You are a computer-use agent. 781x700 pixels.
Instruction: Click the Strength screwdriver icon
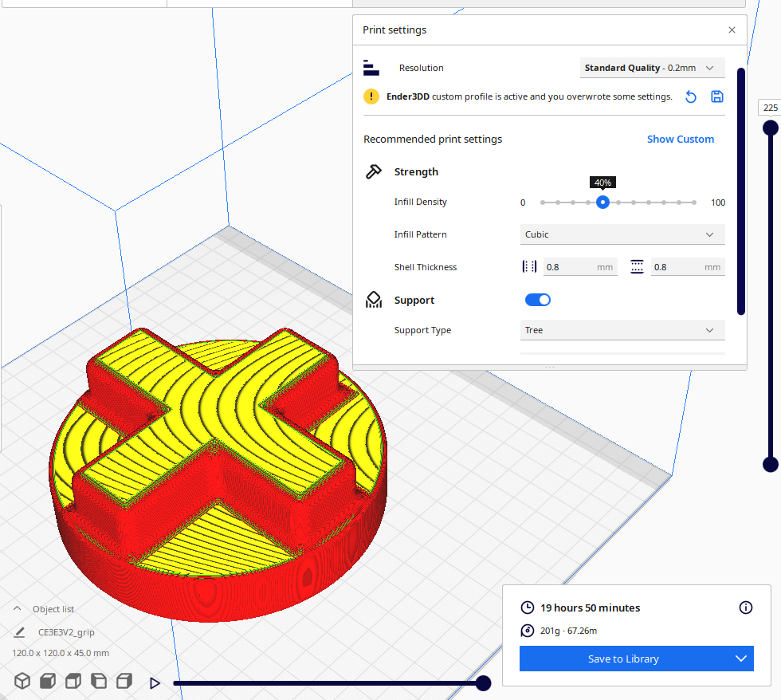374,171
